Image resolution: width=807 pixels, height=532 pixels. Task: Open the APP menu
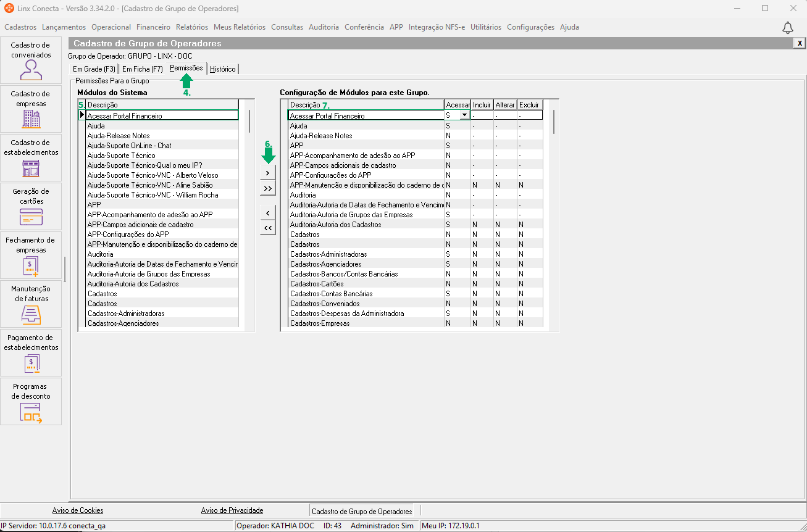[396, 27]
